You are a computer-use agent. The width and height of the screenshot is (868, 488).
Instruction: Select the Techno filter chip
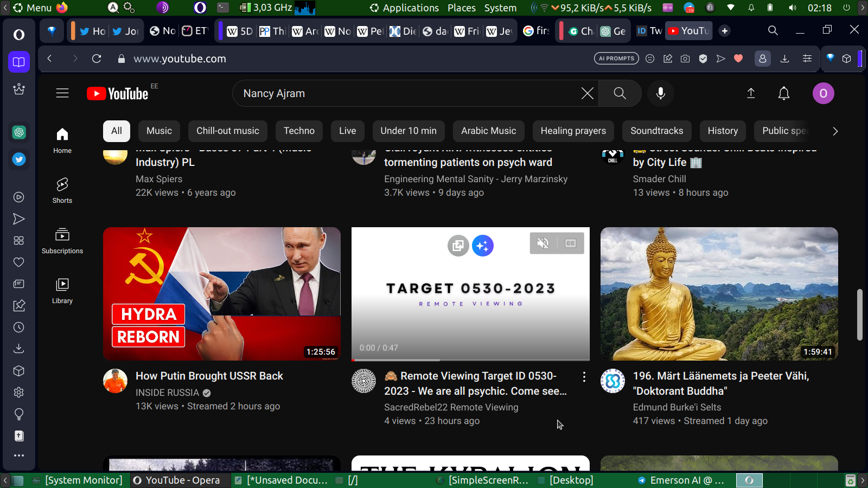[299, 131]
